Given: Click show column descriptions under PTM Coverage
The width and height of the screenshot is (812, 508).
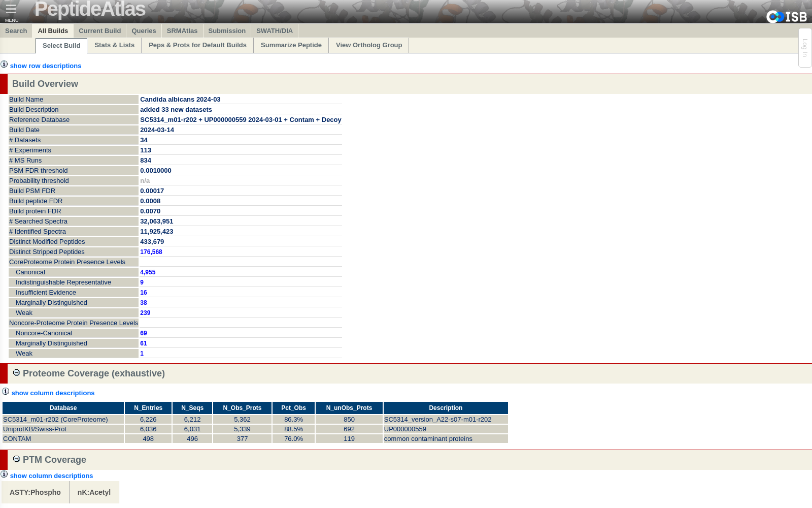Looking at the screenshot, I should pyautogui.click(x=51, y=476).
